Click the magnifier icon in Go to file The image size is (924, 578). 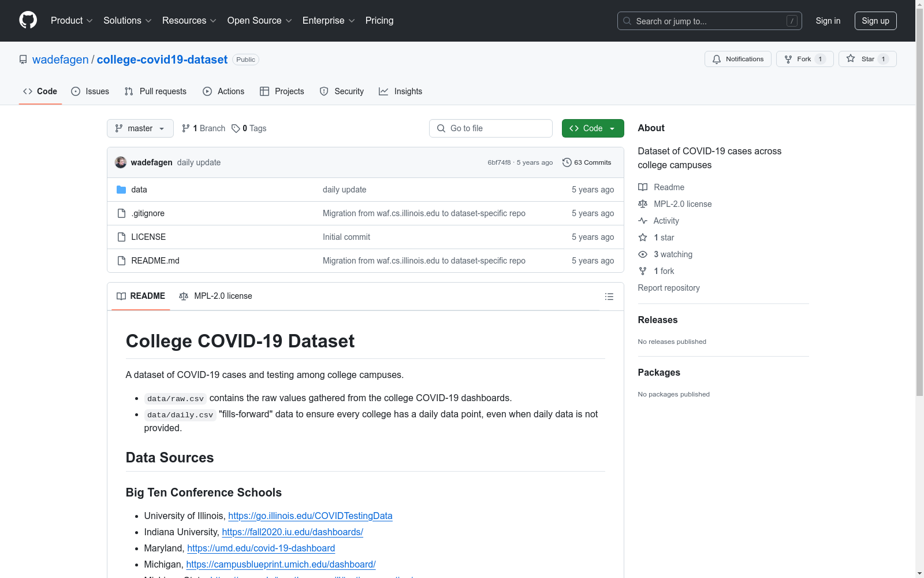point(441,128)
